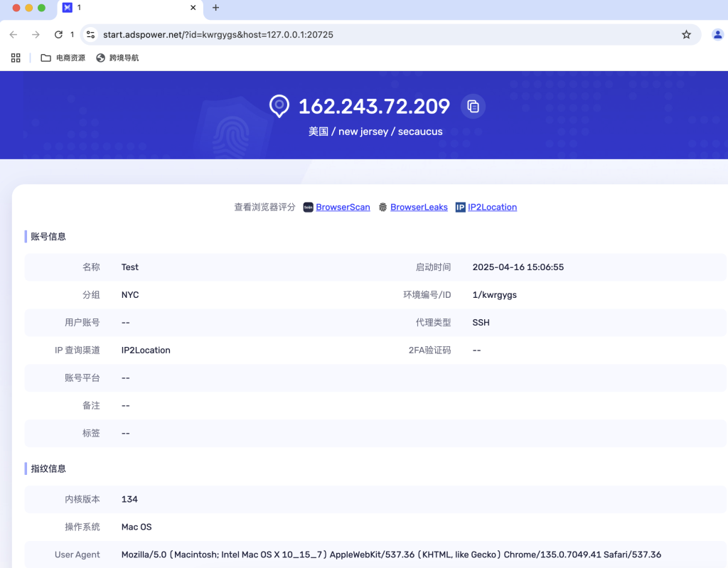Click the 查看浏览器评分 label
728x568 pixels.
point(264,207)
